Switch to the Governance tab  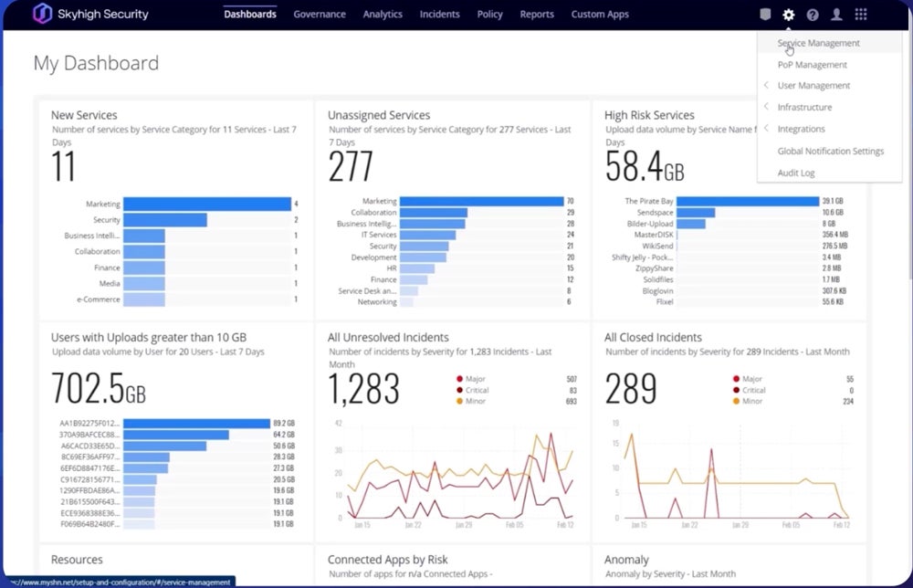pyautogui.click(x=320, y=14)
